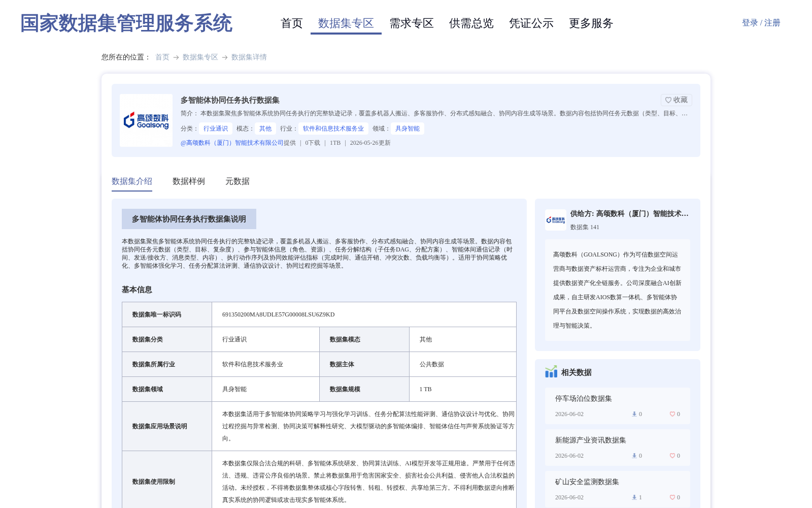Click the 数据集应用场景说明 label cell
This screenshot has width=812, height=508.
coord(167,426)
